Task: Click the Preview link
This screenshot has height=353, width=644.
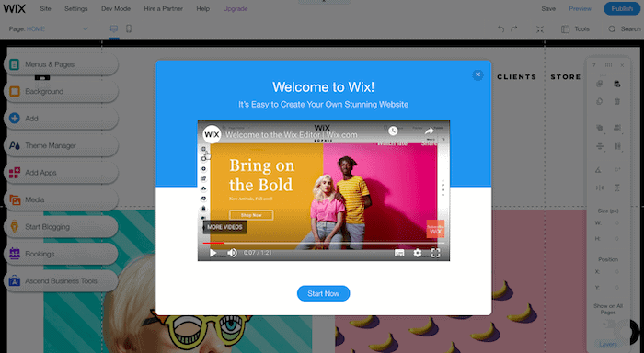Action: 580,8
